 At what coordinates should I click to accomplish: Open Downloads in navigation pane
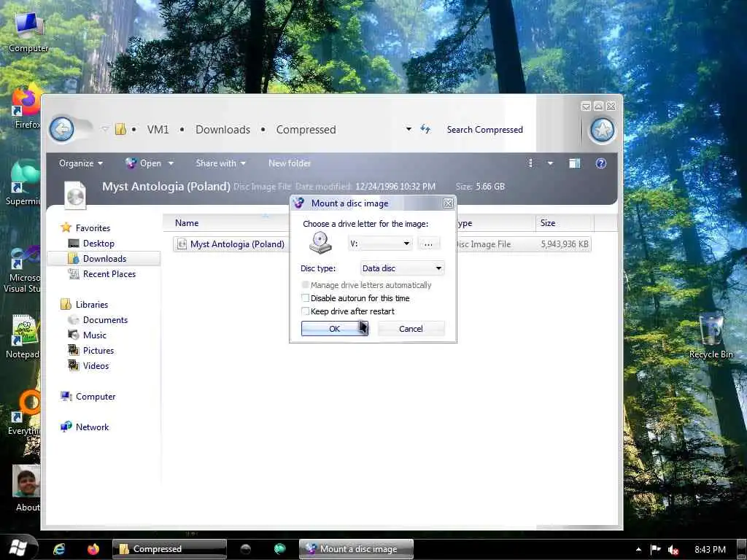pos(104,259)
